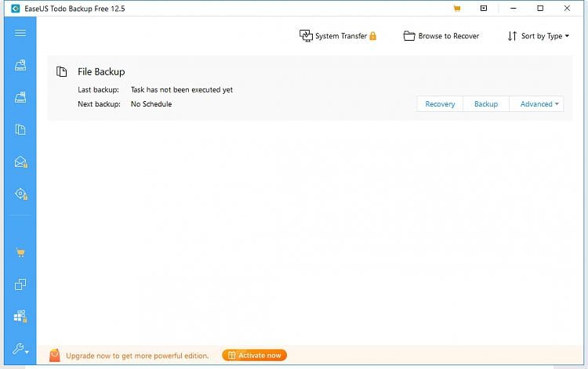
Task: Open Disk/Partition Backup in sidebar
Action: coord(20,65)
